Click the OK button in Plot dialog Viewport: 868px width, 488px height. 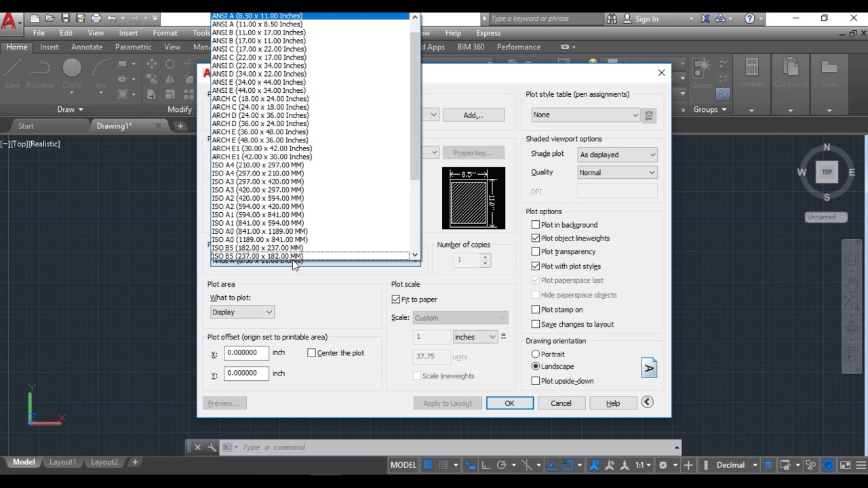[x=509, y=403]
